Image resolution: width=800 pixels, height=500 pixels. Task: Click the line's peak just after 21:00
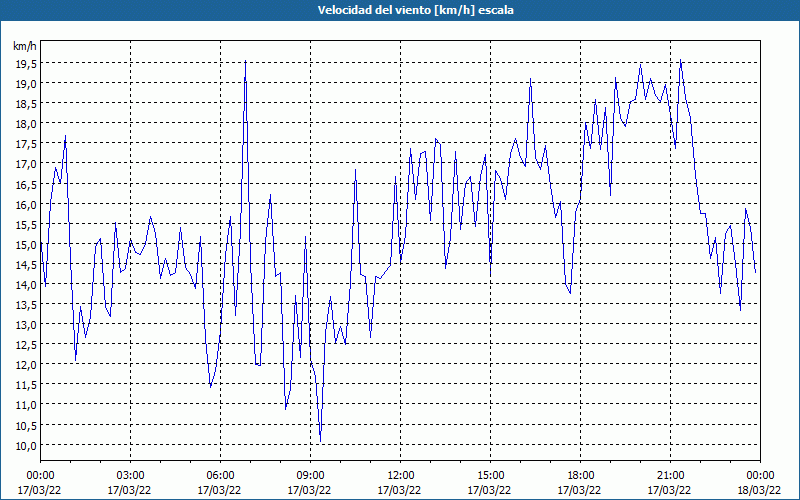[x=681, y=60]
